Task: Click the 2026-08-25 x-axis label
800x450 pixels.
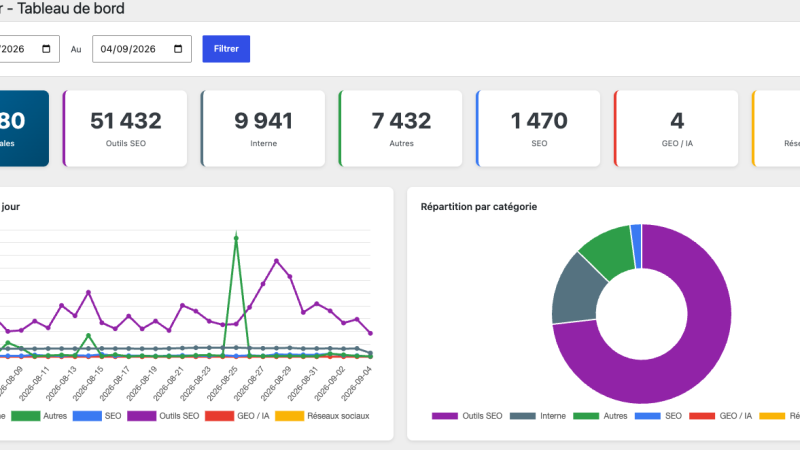Action: pos(223,383)
